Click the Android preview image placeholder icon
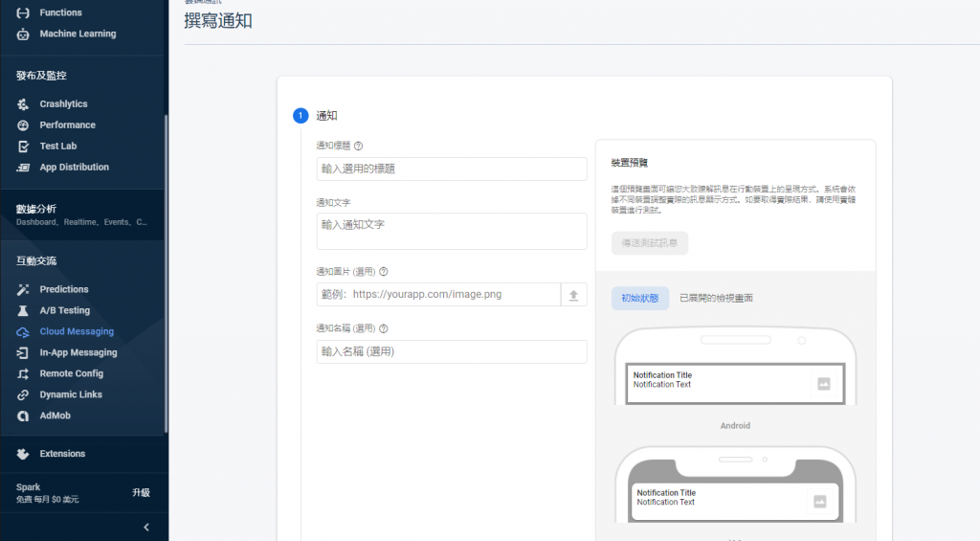The height and width of the screenshot is (541, 980). [x=824, y=384]
